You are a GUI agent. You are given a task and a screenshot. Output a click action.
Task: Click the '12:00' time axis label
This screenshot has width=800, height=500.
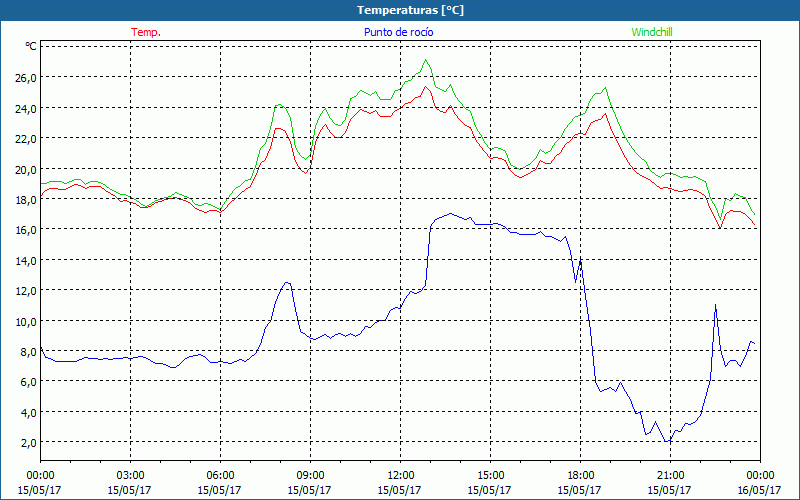(401, 476)
